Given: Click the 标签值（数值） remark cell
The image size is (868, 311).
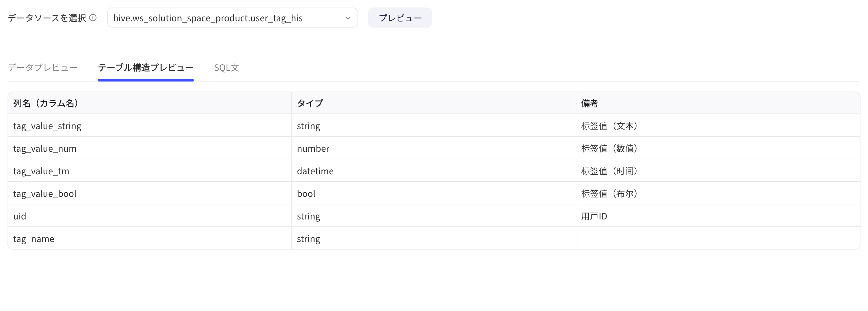Looking at the screenshot, I should pos(718,148).
